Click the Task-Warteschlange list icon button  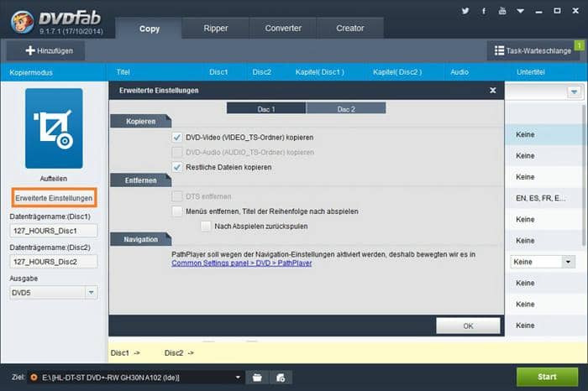(x=533, y=50)
